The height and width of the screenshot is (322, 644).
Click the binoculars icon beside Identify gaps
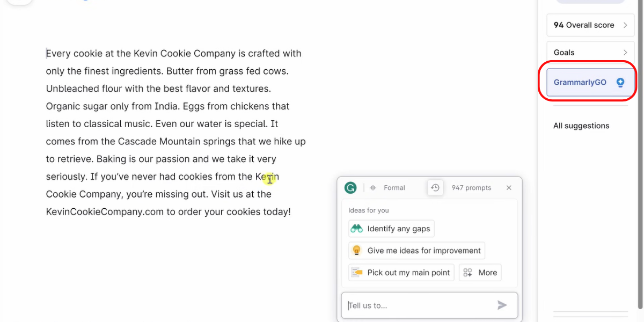point(356,229)
